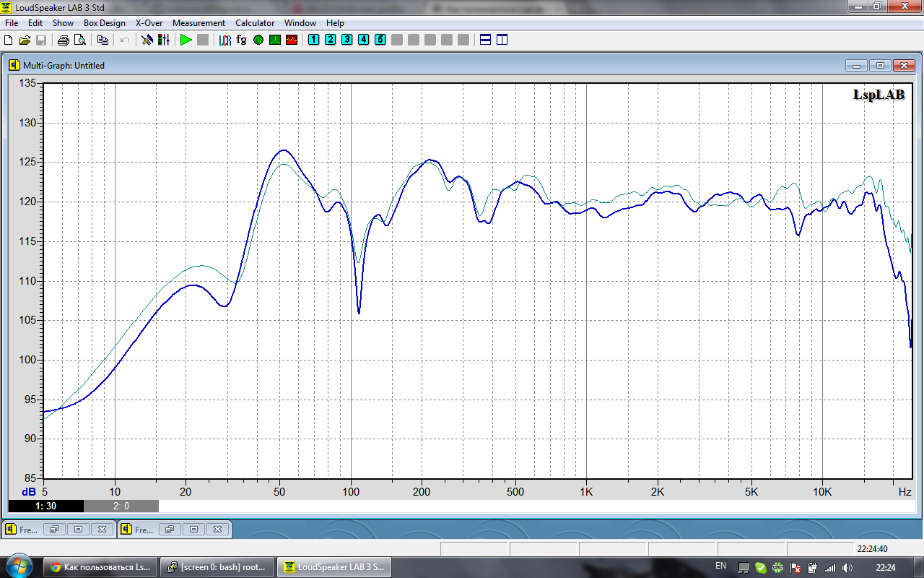Click the green round oscilloscope icon
924x578 pixels.
[x=258, y=40]
